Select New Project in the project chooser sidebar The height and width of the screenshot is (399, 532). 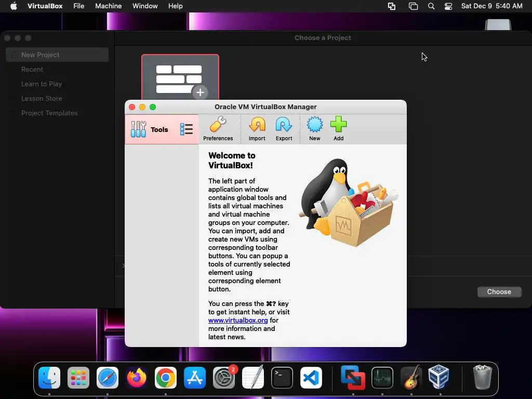57,55
